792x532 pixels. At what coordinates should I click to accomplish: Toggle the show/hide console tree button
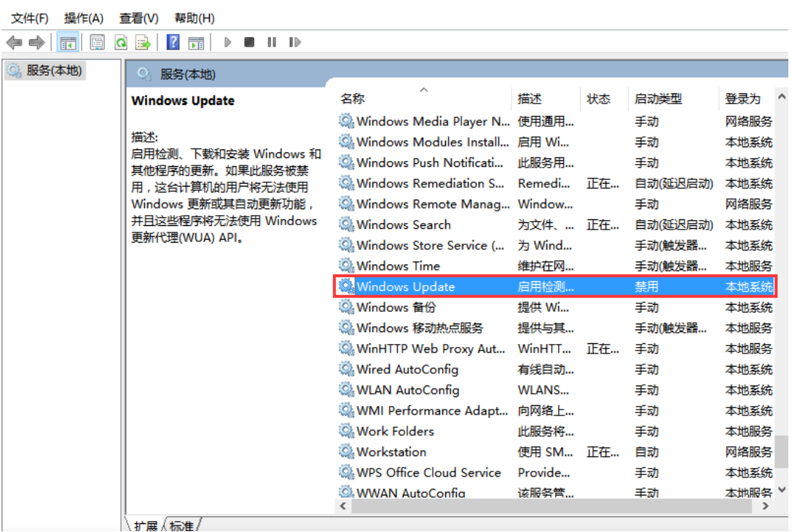[68, 43]
